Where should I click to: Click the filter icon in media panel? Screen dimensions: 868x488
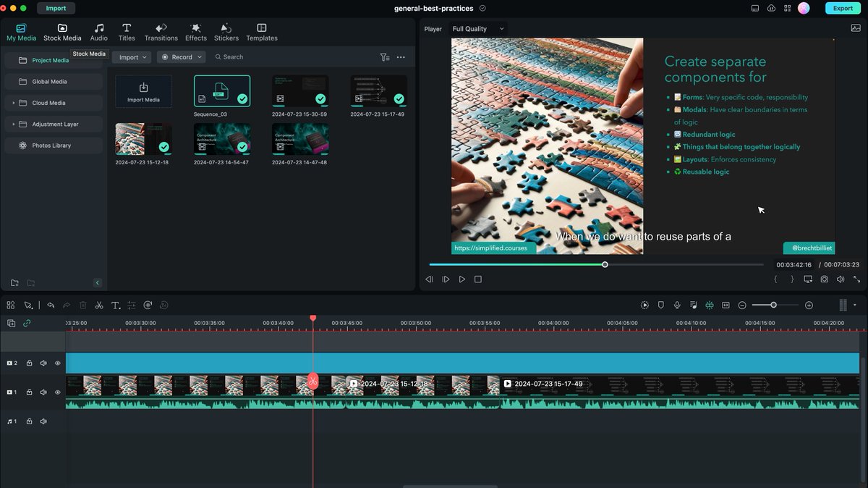tap(385, 57)
